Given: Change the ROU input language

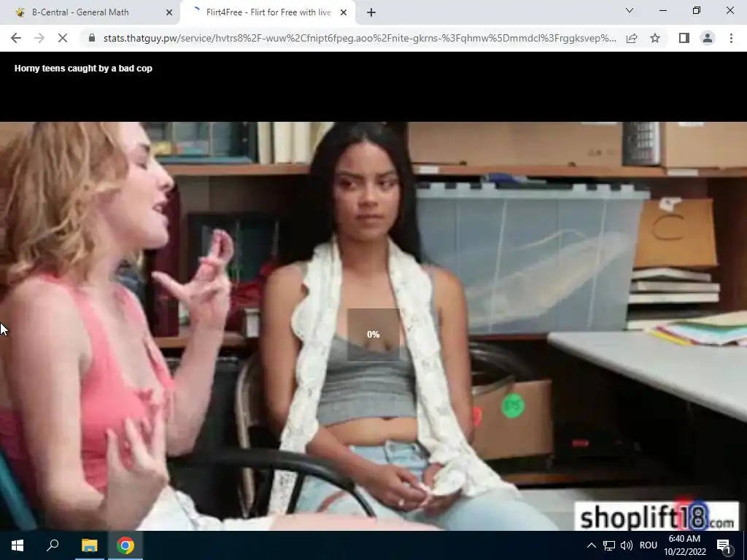Looking at the screenshot, I should coord(648,545).
